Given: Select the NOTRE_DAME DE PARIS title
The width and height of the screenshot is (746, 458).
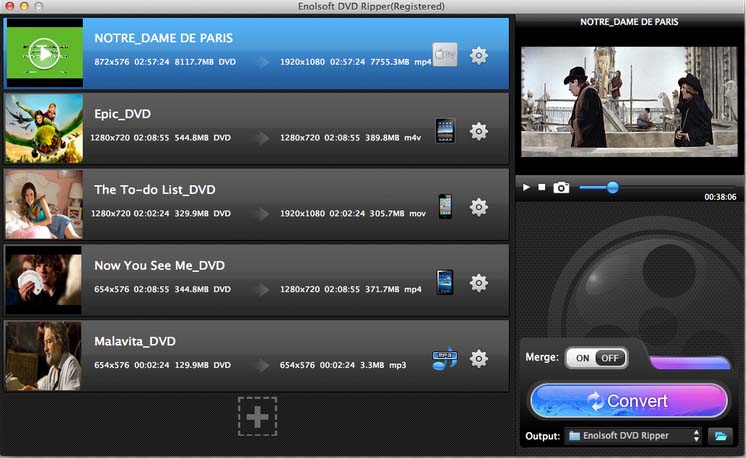Looking at the screenshot, I should click(163, 38).
